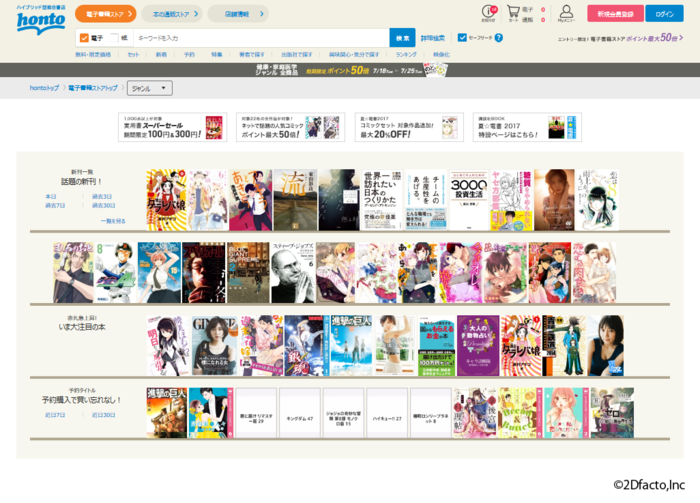Open 話題の新刊! section heading
Viewport: 700px width, 503px height.
click(81, 182)
